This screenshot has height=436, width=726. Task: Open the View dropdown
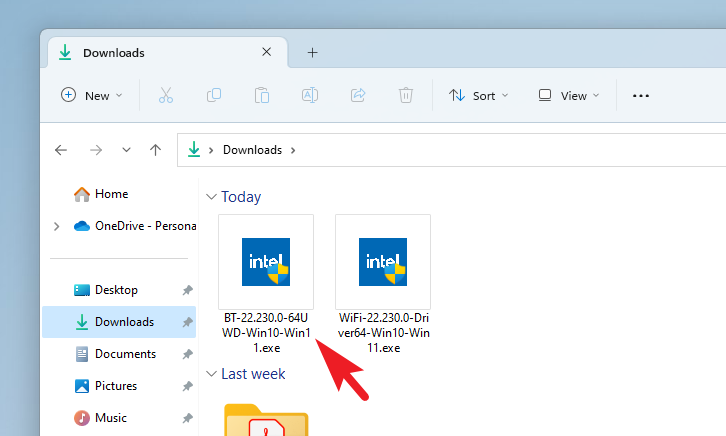[x=569, y=95]
